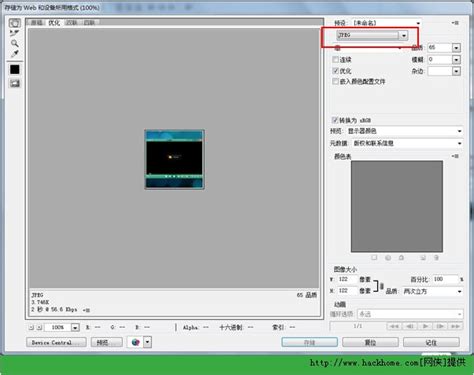
Task: Click the image width W 122 field
Action: tap(347, 279)
